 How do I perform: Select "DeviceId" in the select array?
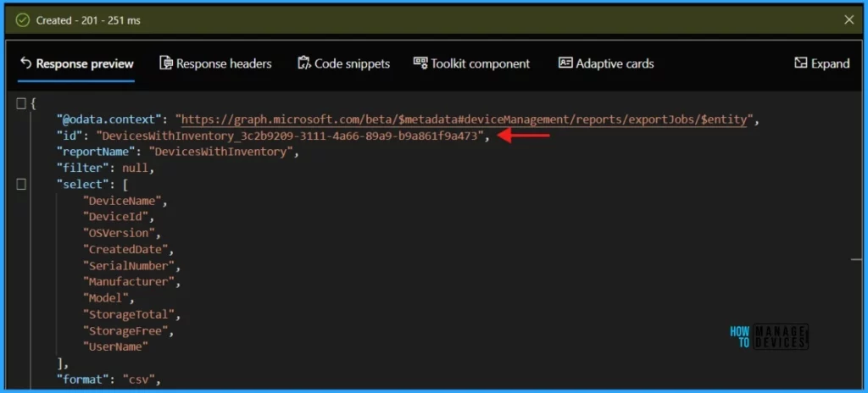[115, 217]
